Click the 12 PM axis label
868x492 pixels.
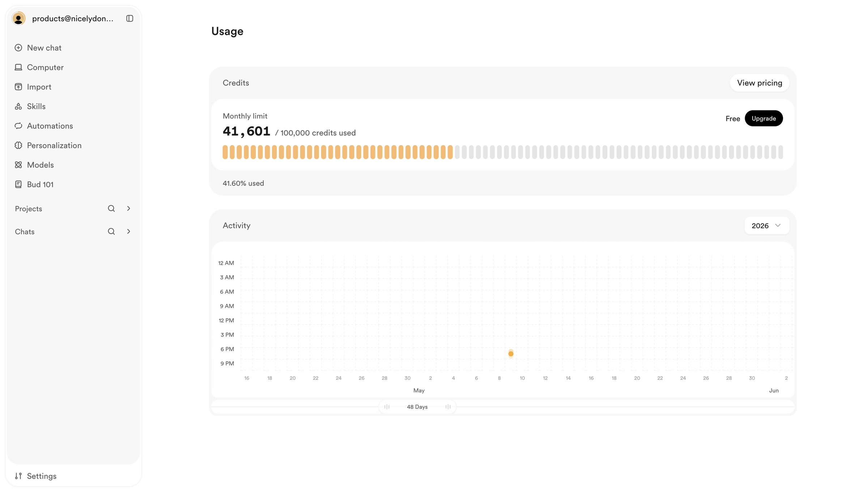coord(226,321)
